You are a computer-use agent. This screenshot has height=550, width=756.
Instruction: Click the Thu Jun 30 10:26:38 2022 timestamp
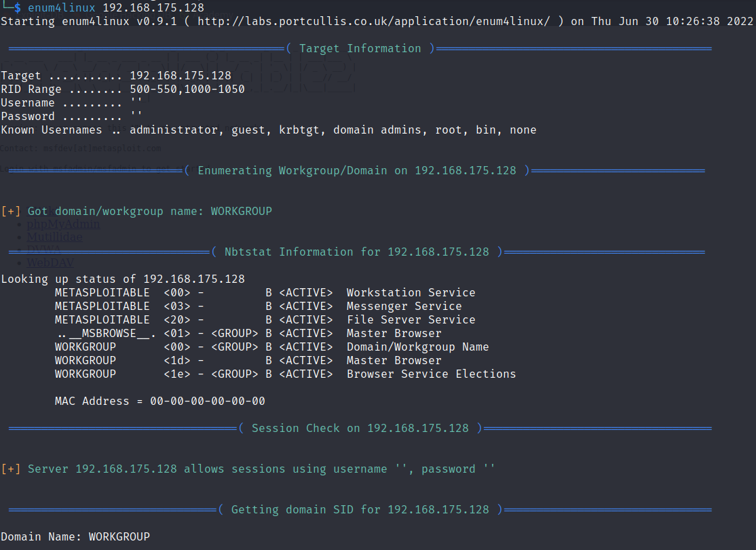pyautogui.click(x=672, y=21)
